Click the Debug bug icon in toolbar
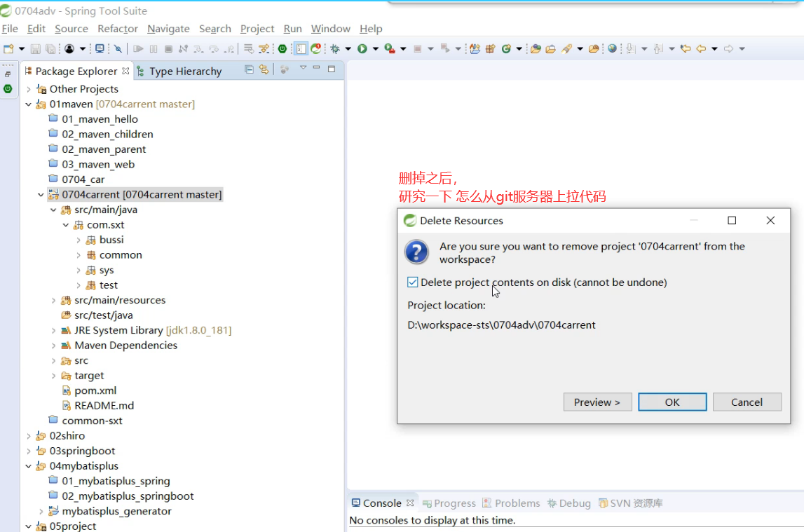This screenshot has height=532, width=804. tap(335, 48)
